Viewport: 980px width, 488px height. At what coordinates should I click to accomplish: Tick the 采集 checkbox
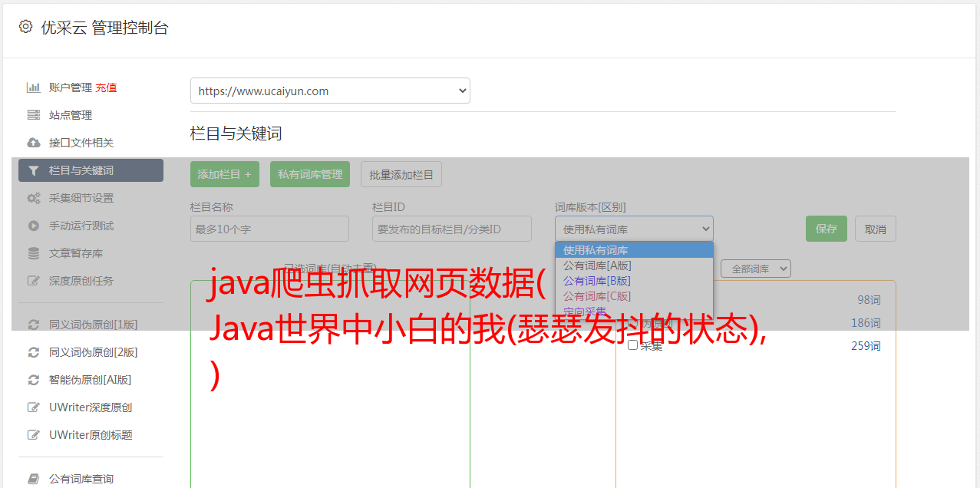632,345
